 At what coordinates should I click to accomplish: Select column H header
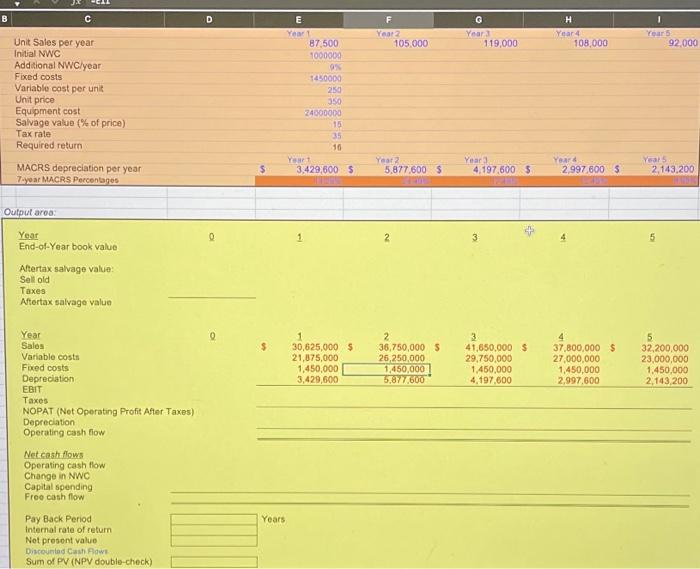(568, 20)
